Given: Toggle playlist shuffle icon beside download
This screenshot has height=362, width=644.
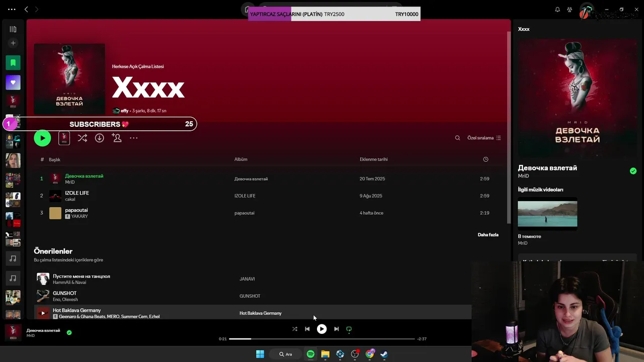Looking at the screenshot, I should click(x=83, y=138).
